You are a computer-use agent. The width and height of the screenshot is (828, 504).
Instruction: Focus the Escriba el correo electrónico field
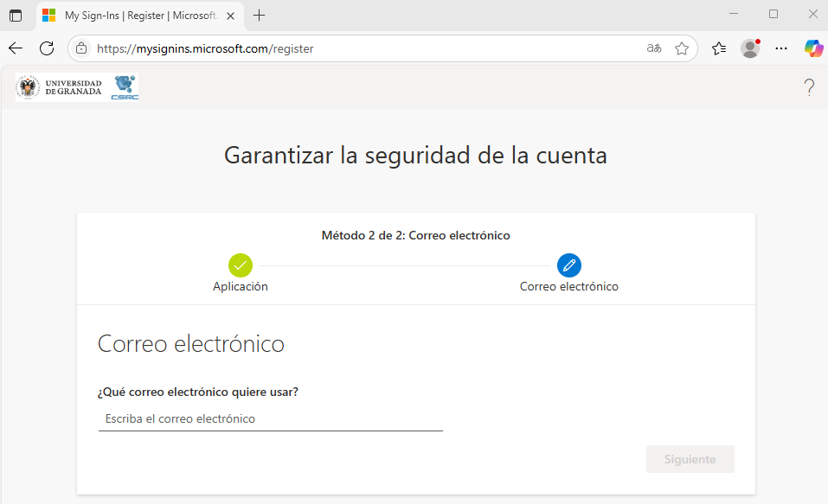270,419
